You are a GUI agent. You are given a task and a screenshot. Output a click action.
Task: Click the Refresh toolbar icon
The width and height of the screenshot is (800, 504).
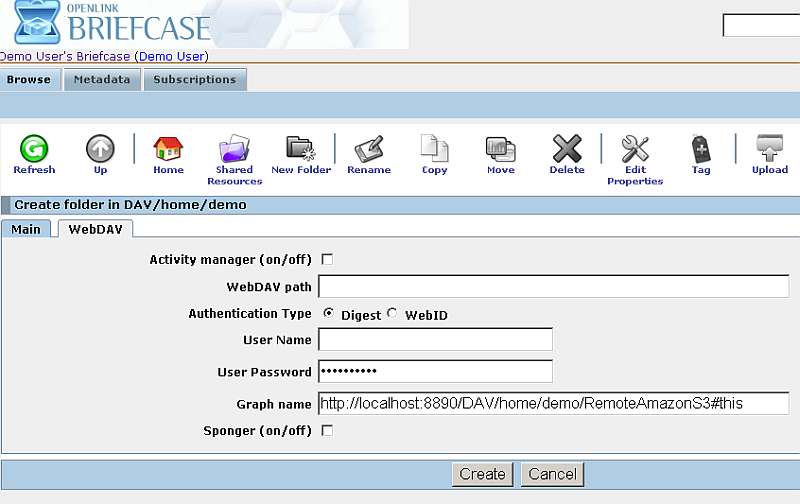click(x=34, y=150)
